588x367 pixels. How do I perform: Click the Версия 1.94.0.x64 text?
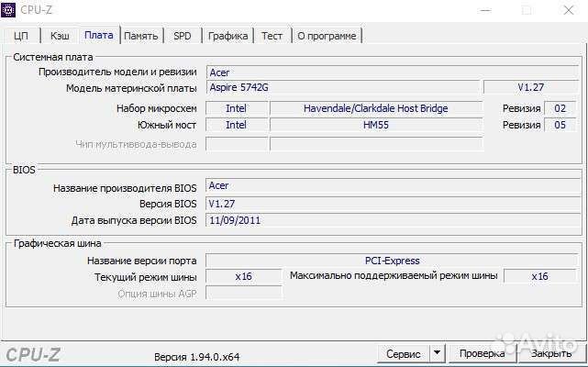(197, 357)
